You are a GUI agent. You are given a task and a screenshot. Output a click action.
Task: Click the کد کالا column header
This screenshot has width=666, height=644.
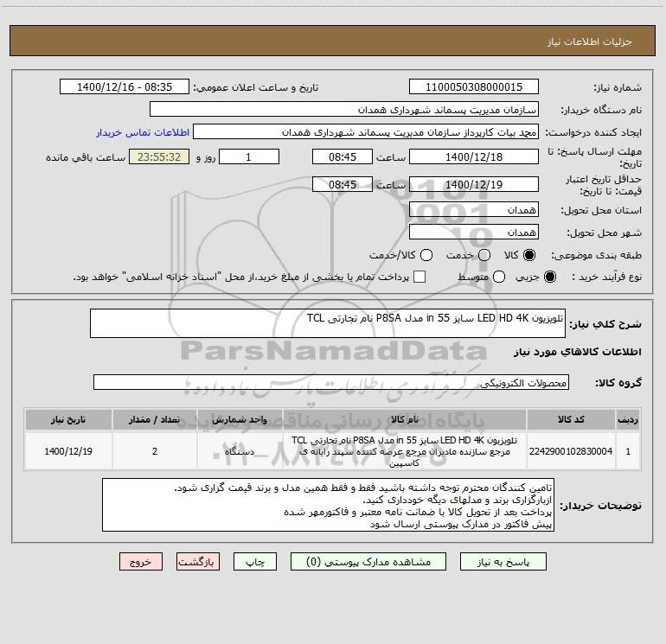click(x=571, y=419)
